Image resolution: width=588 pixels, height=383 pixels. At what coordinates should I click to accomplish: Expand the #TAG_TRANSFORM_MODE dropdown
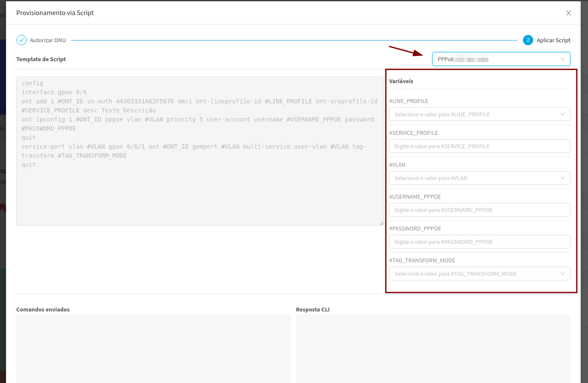(474, 274)
